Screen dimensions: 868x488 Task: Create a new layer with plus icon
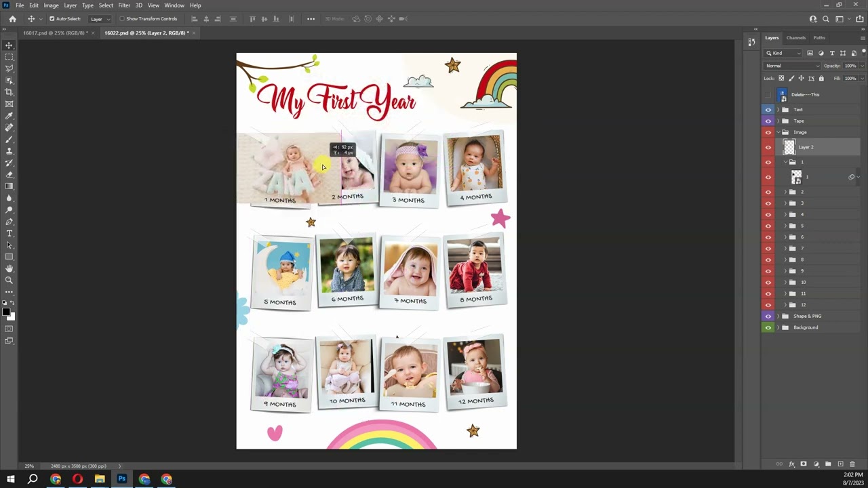click(840, 464)
